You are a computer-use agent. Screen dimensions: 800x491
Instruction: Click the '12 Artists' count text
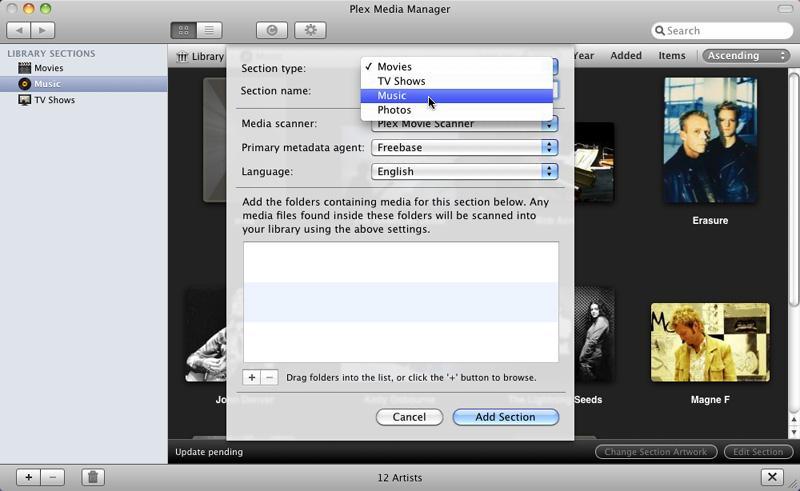(x=399, y=478)
